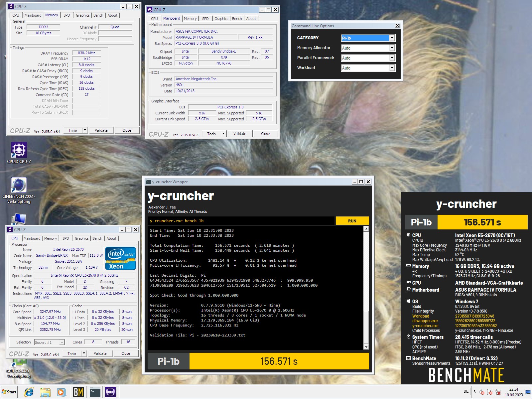Switch to BenchMate taskbar icon
Screen dimensions: 532x399
click(x=78, y=392)
